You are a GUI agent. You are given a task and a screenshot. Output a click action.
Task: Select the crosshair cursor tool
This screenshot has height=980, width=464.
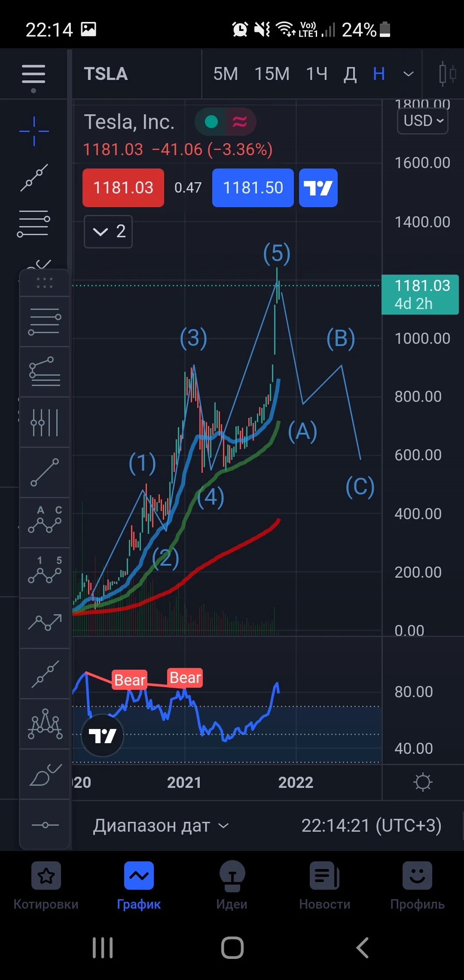(x=34, y=131)
